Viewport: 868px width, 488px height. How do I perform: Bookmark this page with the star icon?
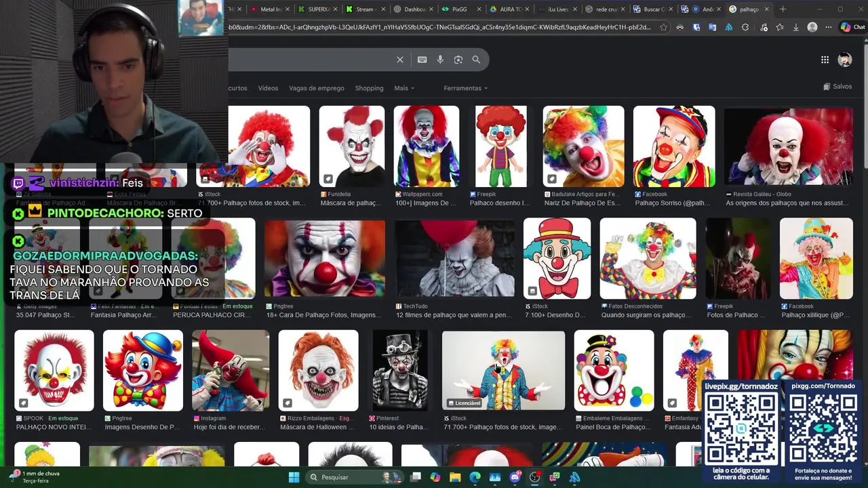[663, 27]
